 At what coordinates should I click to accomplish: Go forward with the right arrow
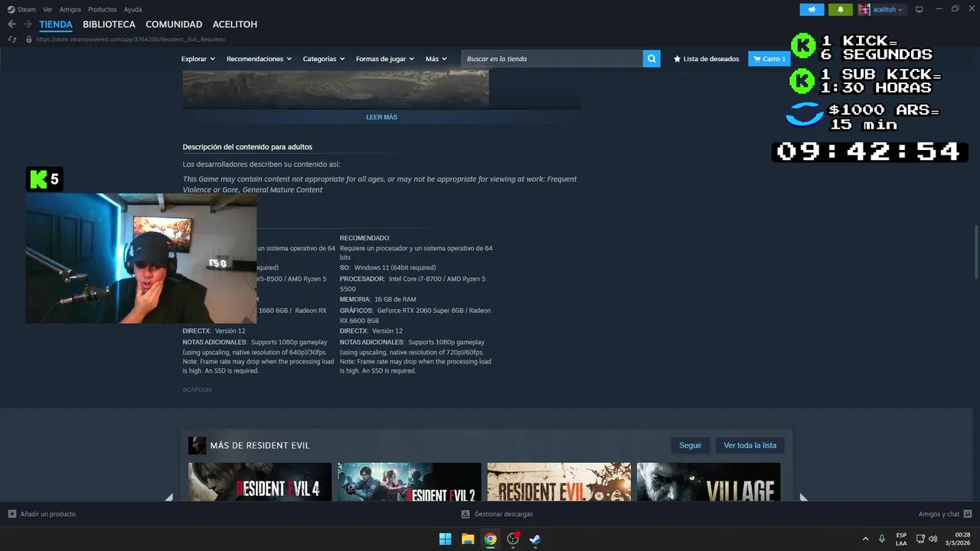(x=28, y=24)
